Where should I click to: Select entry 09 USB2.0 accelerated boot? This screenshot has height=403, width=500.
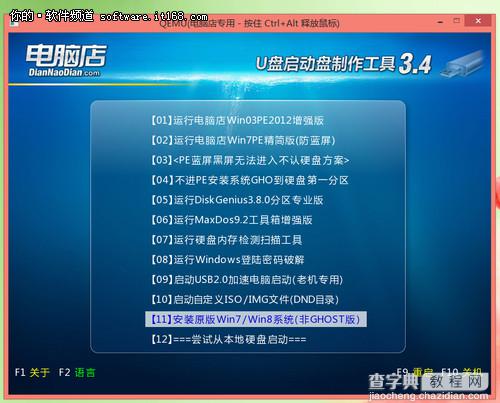pos(247,279)
